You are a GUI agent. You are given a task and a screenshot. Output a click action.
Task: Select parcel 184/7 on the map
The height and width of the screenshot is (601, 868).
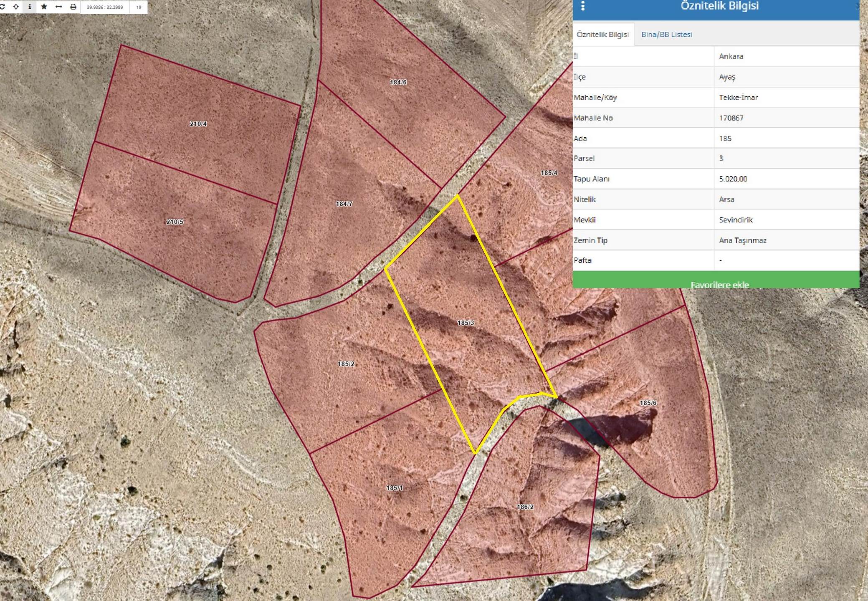pos(344,204)
